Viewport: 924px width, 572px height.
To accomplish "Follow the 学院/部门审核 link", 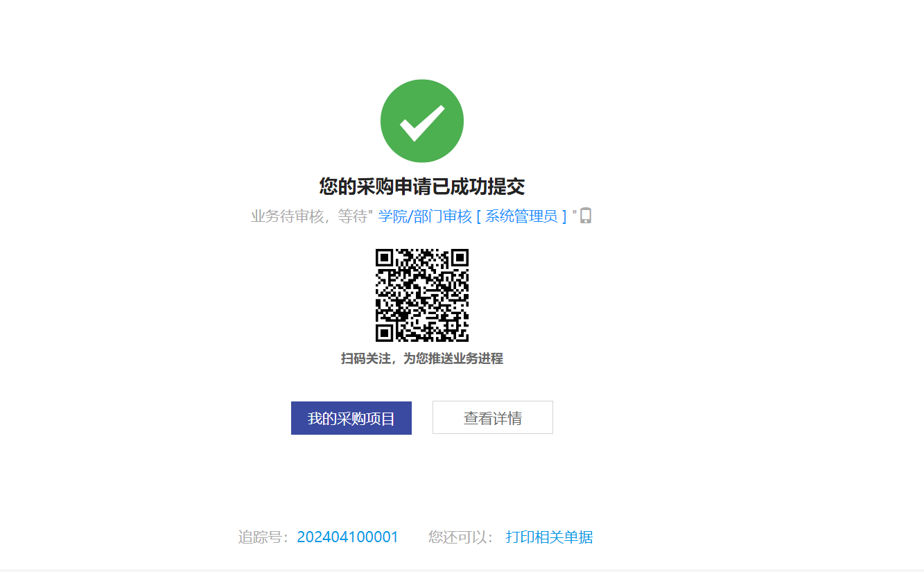I will [x=425, y=216].
